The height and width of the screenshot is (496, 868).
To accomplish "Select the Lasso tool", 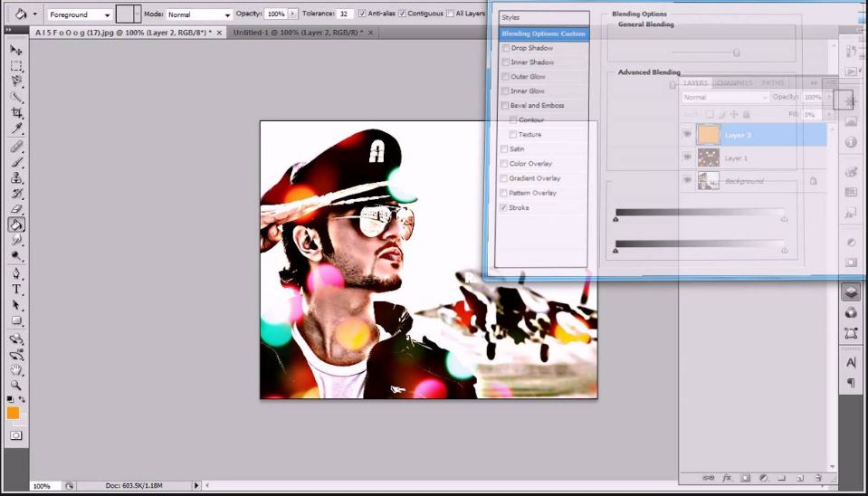I will [16, 81].
